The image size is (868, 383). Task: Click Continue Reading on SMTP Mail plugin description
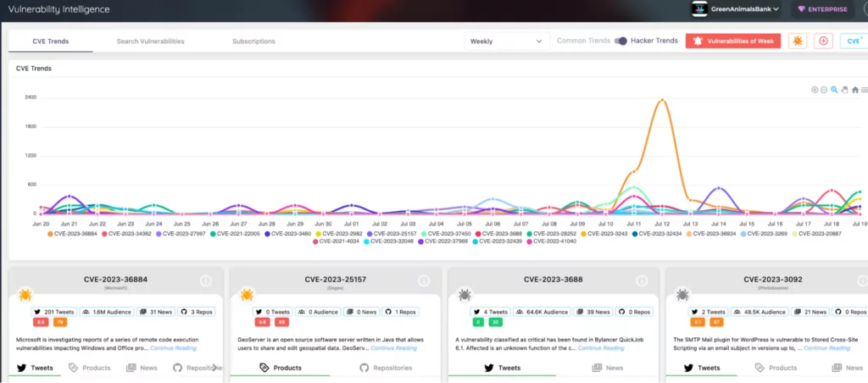[826, 349]
